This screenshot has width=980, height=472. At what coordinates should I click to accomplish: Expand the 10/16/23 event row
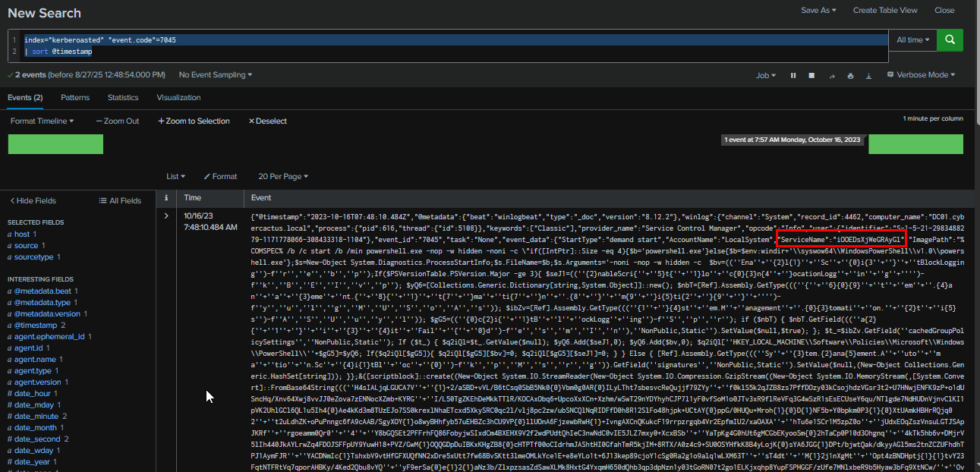[x=166, y=216]
